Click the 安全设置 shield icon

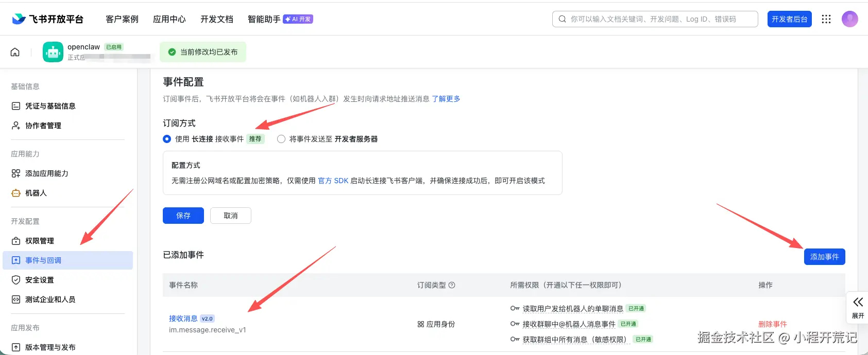coord(16,280)
